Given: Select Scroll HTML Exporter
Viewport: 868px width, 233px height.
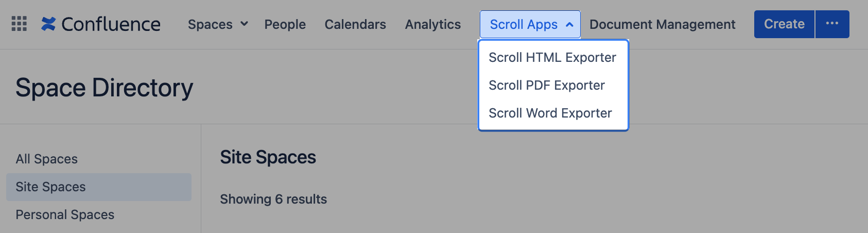Looking at the screenshot, I should tap(553, 57).
